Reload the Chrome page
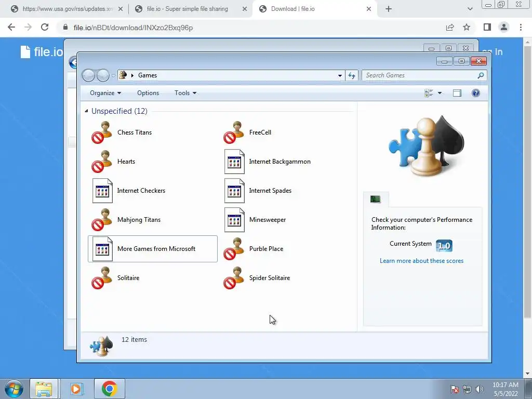 (x=45, y=27)
